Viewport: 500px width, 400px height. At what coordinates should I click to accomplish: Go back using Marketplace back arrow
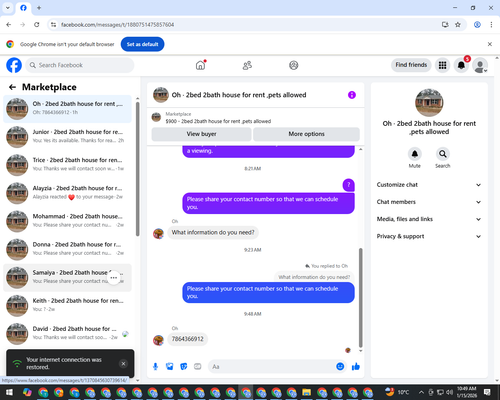coord(12,87)
